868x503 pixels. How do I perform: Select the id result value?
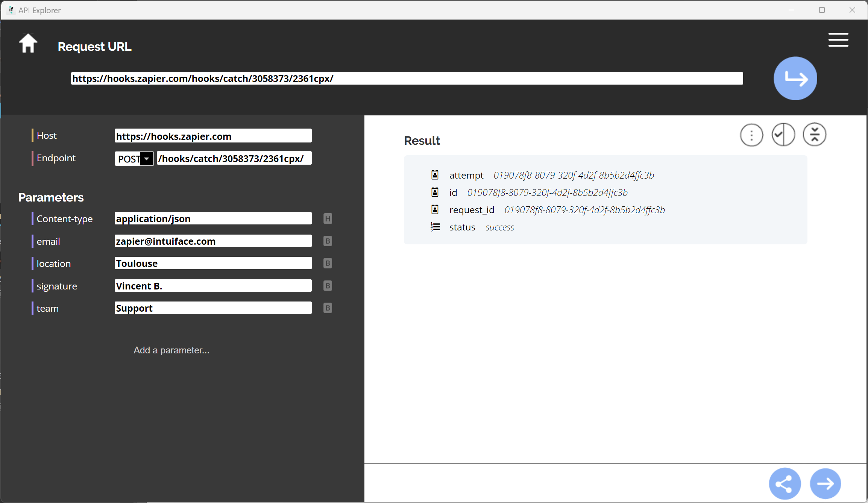pyautogui.click(x=547, y=192)
